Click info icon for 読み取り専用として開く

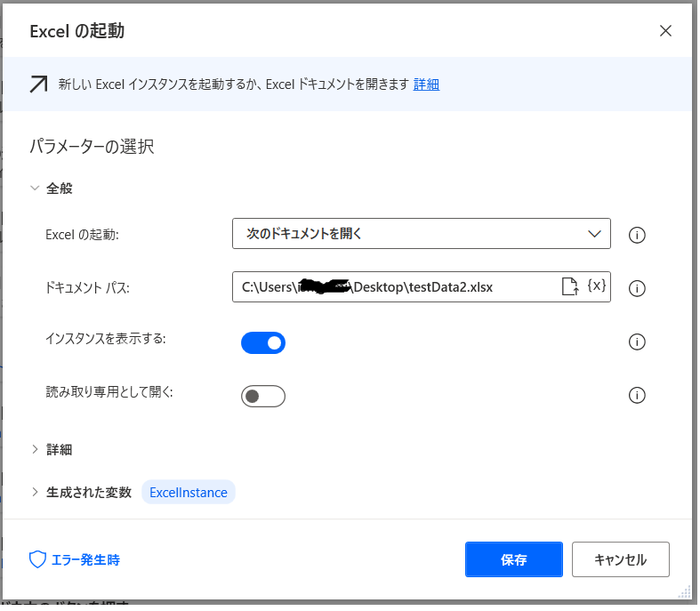point(637,395)
